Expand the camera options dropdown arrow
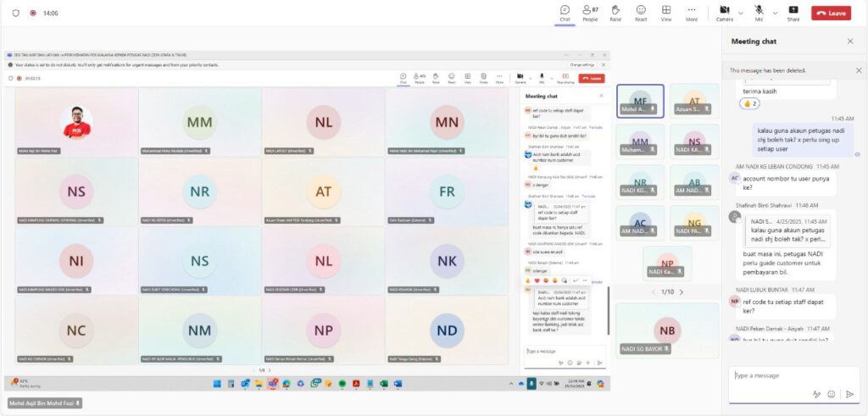 coord(741,13)
